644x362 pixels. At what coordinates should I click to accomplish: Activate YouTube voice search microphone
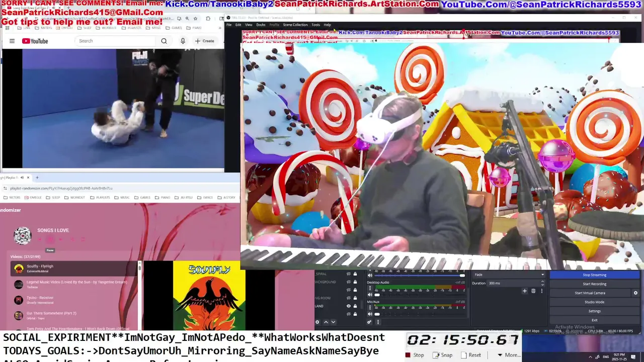(x=183, y=41)
